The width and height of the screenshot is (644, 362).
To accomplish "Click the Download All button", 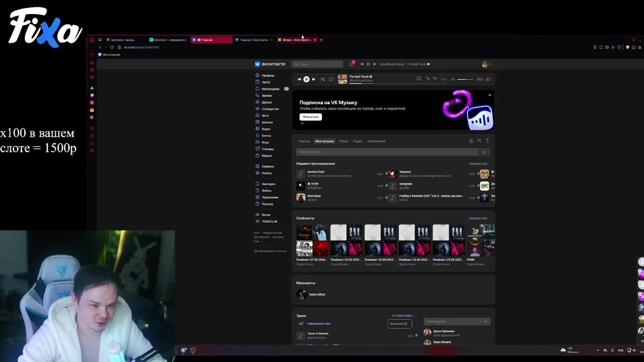I will pos(400,324).
